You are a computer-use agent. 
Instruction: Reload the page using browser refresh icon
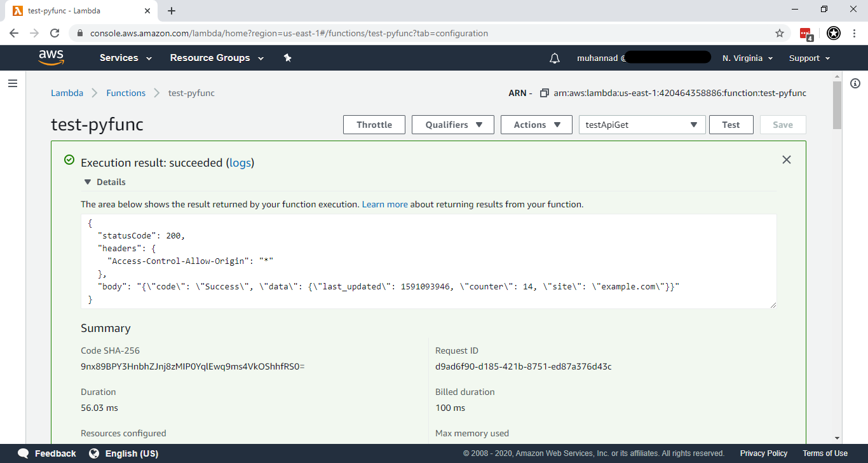tap(55, 33)
